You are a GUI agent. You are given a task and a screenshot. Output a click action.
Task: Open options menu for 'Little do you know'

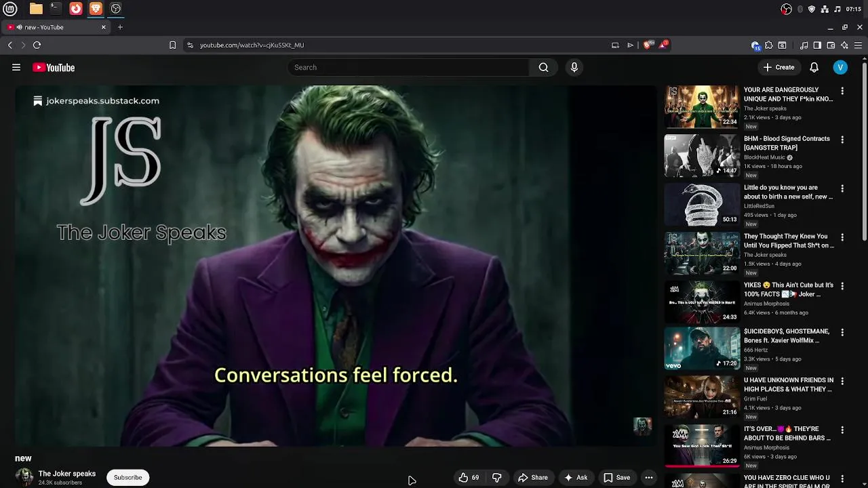842,188
